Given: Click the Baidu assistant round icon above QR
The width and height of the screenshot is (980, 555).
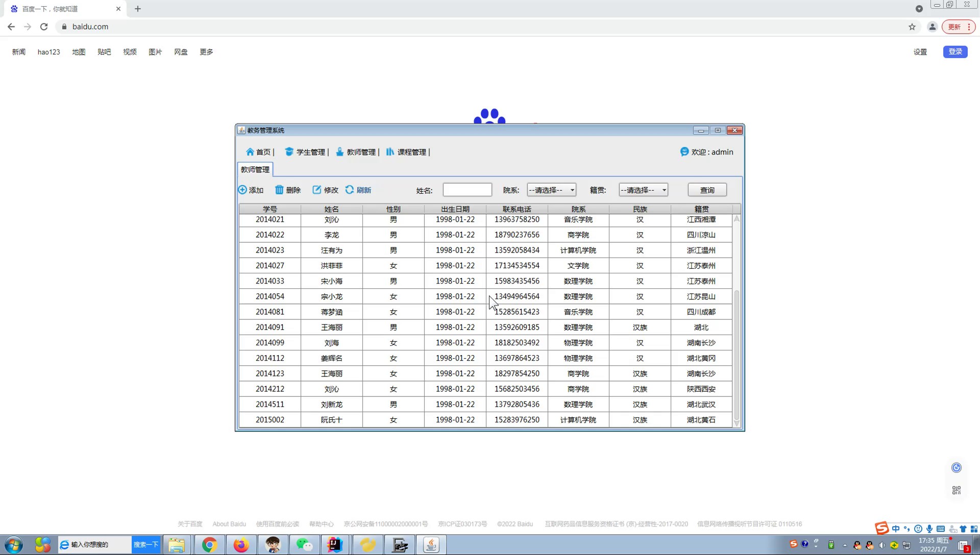Looking at the screenshot, I should click(957, 468).
